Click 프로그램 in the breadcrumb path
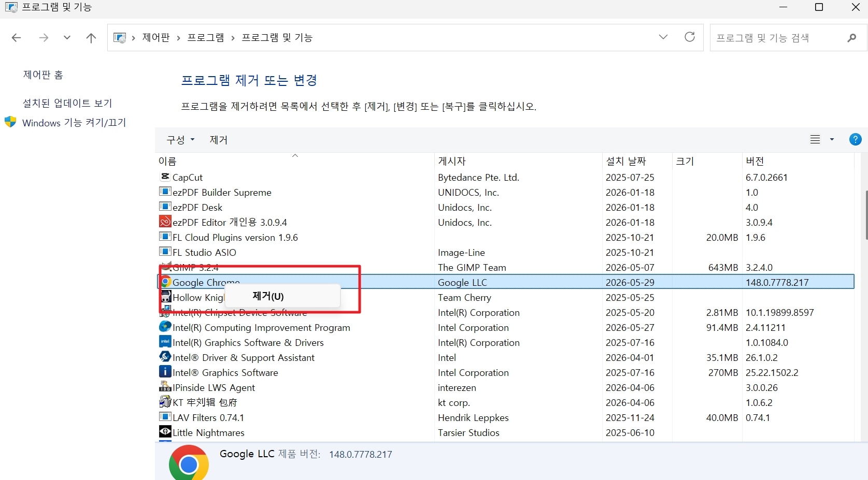The image size is (868, 480). click(206, 38)
